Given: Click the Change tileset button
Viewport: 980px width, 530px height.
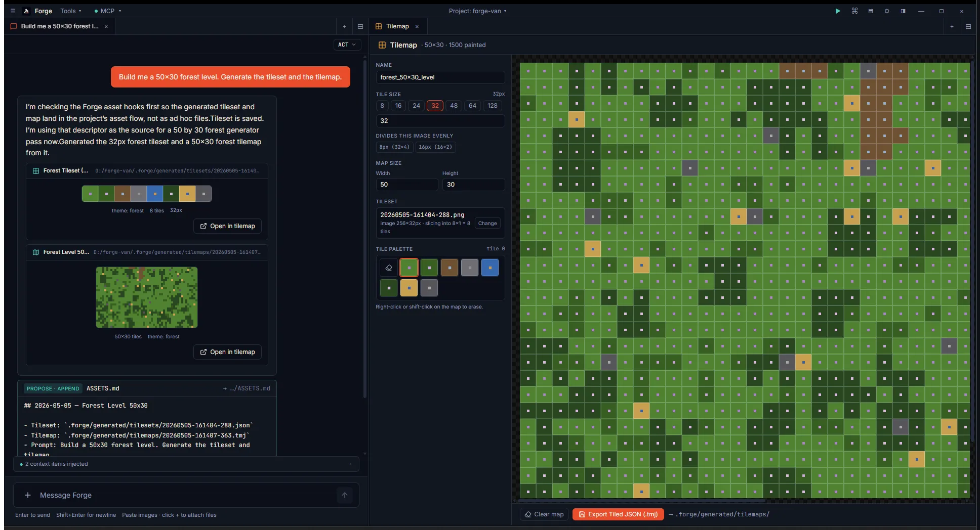Looking at the screenshot, I should [487, 224].
